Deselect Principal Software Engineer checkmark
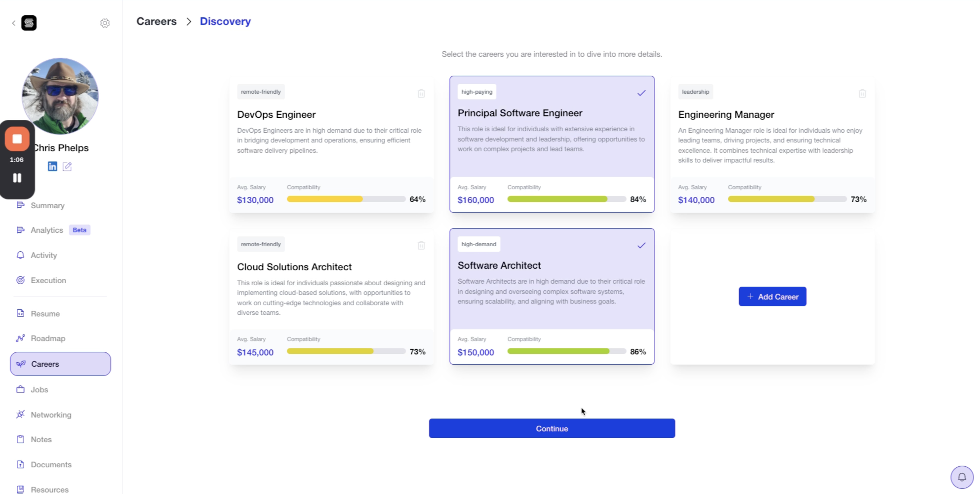The height and width of the screenshot is (494, 980). point(641,93)
